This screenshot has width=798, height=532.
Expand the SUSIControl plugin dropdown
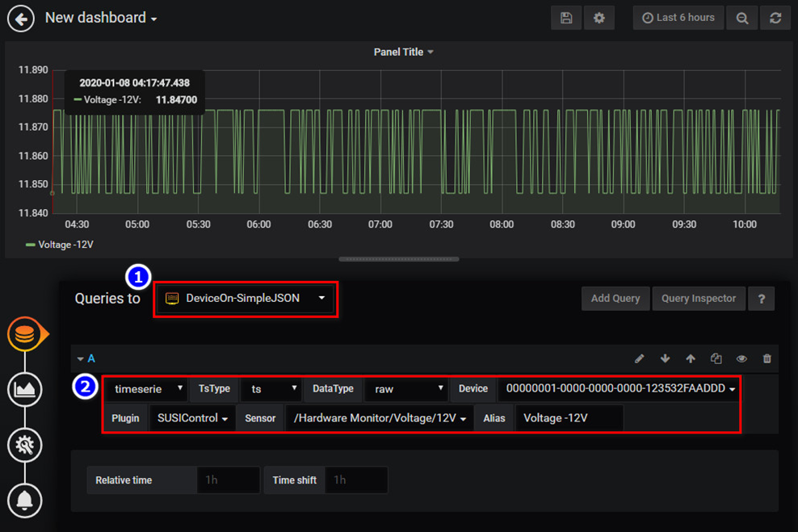coord(192,418)
